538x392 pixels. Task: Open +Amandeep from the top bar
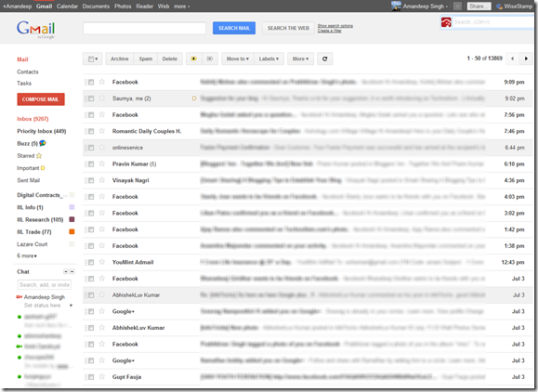(x=17, y=7)
